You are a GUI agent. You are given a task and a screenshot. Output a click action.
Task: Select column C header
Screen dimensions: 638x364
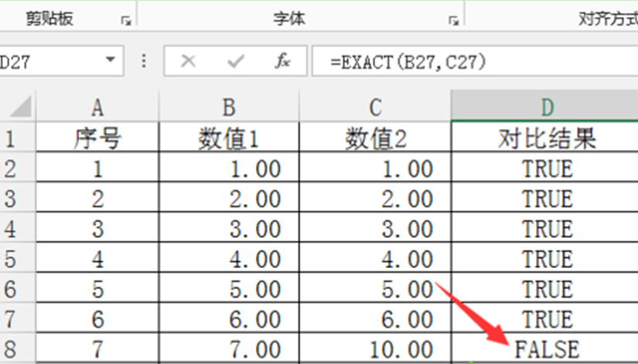(x=377, y=107)
